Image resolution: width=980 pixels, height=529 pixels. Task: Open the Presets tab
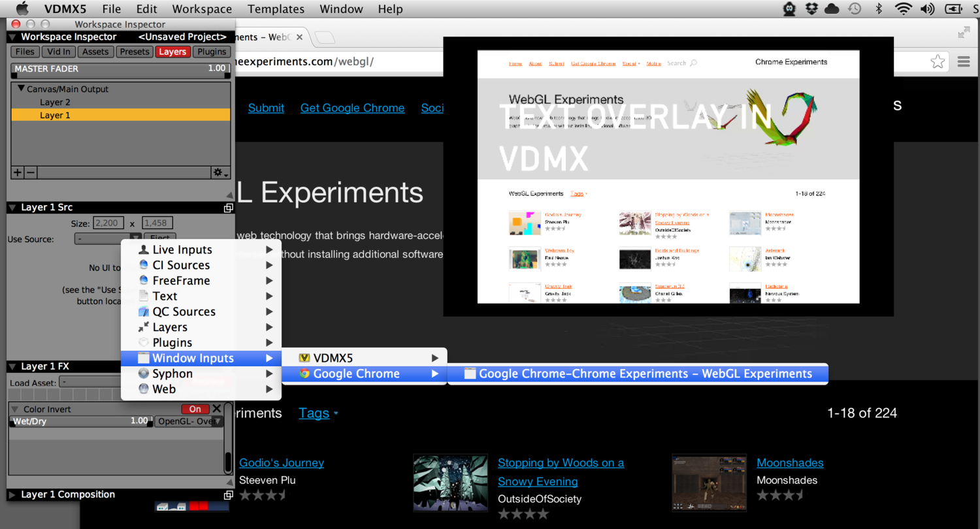point(135,52)
